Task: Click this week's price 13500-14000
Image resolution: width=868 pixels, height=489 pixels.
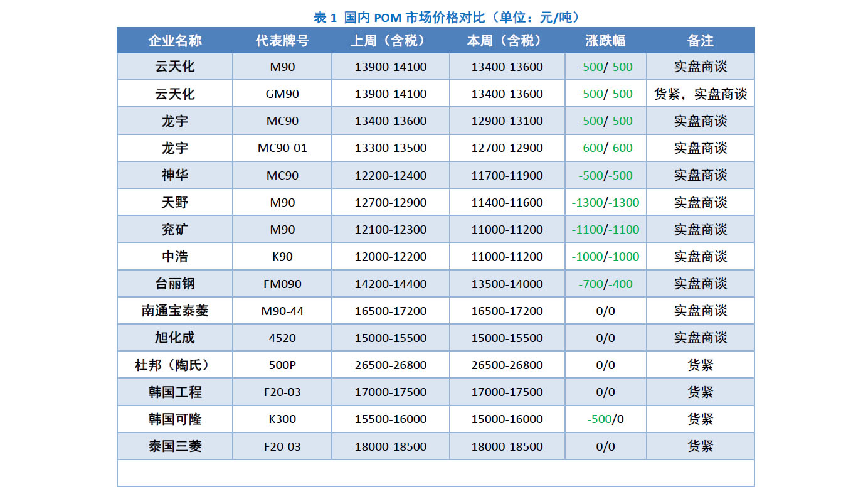Action: point(507,284)
